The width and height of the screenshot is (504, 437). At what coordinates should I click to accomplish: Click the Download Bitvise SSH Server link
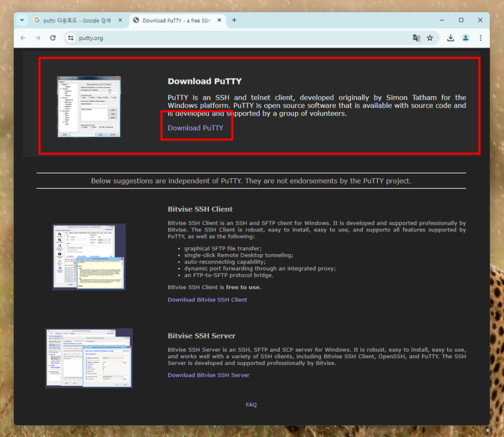[x=209, y=375]
